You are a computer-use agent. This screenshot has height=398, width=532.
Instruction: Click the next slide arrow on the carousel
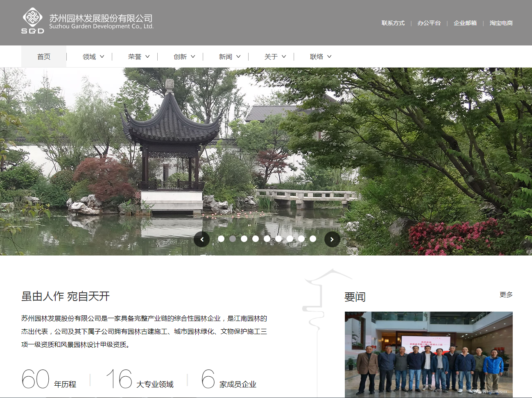tap(332, 239)
